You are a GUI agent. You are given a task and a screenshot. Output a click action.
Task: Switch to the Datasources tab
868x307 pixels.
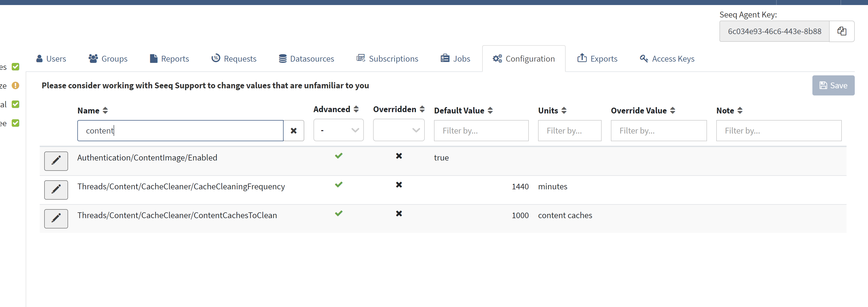pyautogui.click(x=306, y=59)
